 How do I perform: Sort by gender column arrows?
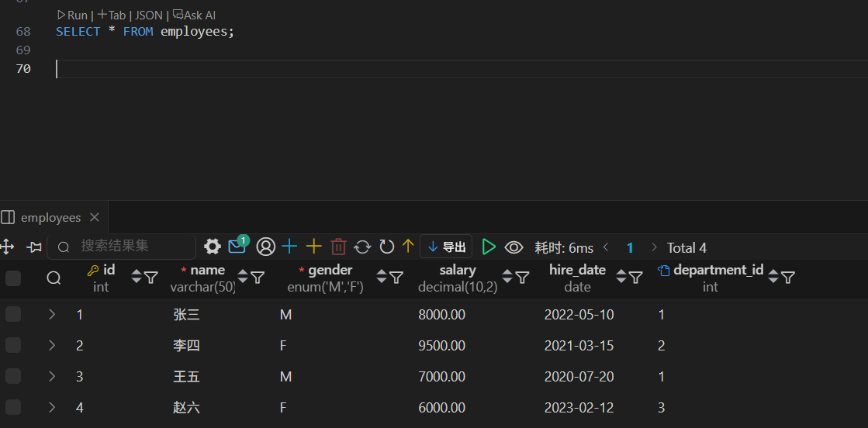click(382, 277)
